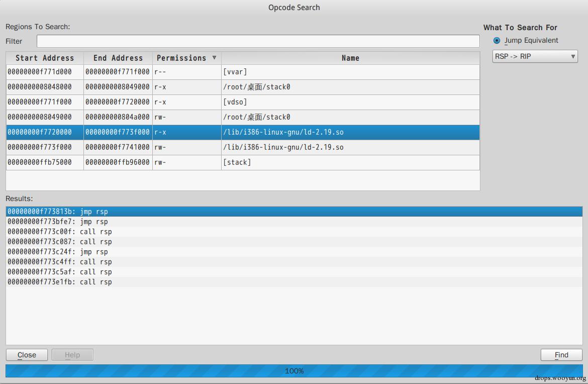Click the 100% progress bar
Image resolution: width=588 pixels, height=384 pixels.
pyautogui.click(x=294, y=371)
